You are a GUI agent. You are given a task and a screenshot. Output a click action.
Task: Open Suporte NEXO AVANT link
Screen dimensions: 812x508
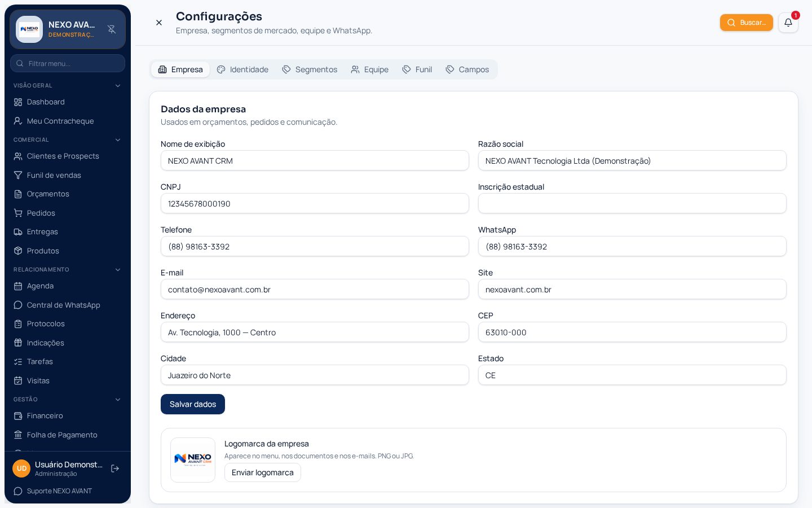click(53, 491)
